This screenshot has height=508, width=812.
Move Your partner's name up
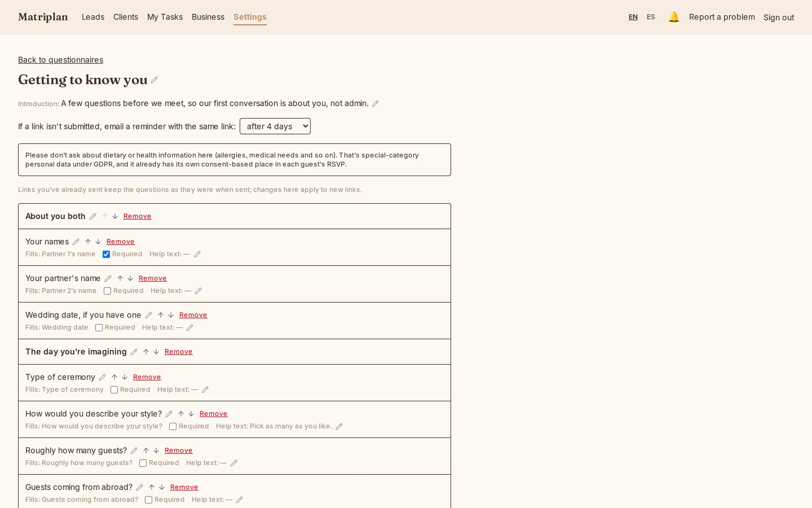pyautogui.click(x=120, y=279)
